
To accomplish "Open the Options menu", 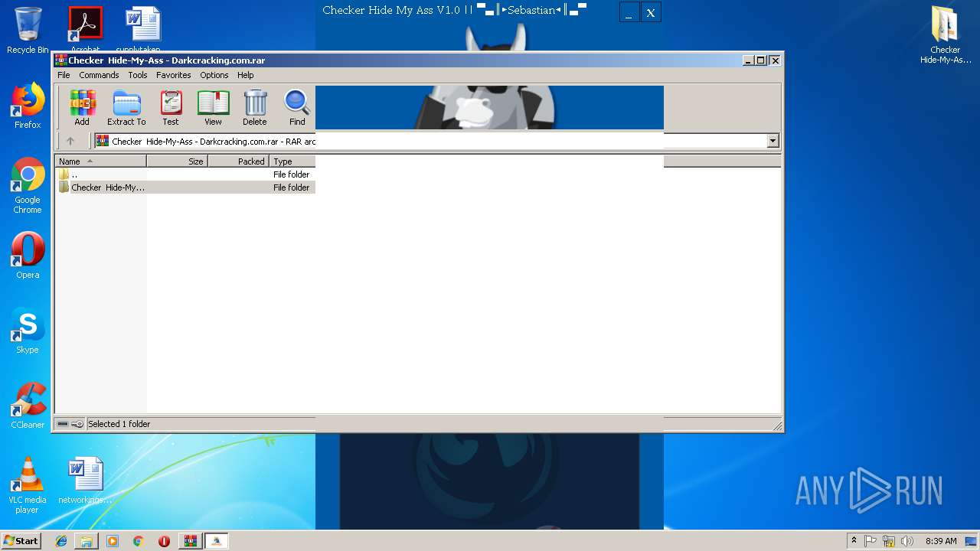I will (x=214, y=75).
